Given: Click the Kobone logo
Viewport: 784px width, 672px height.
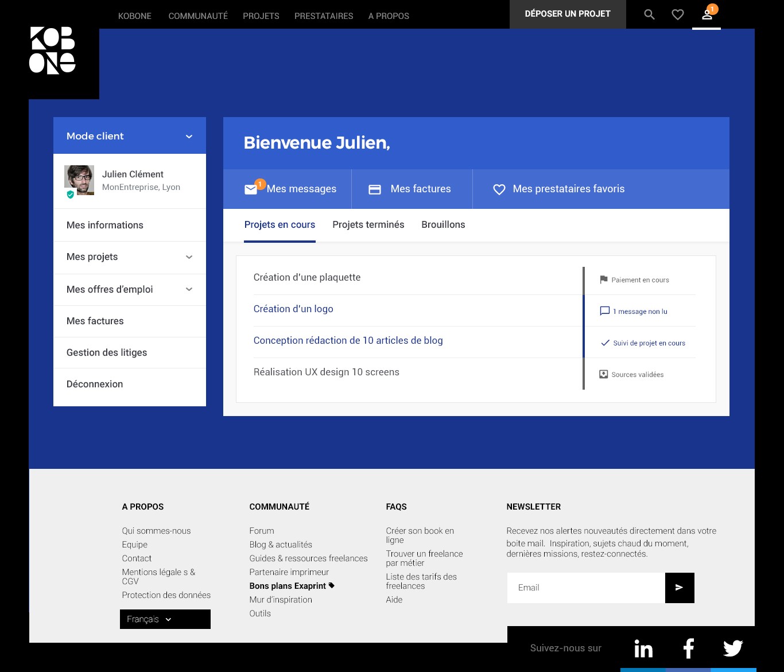Looking at the screenshot, I should (x=52, y=51).
